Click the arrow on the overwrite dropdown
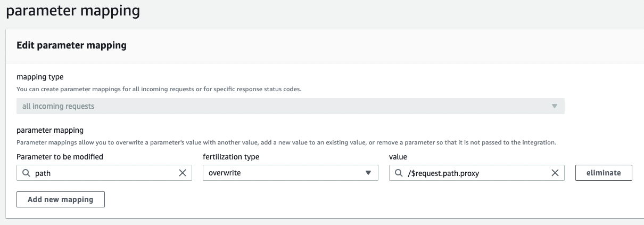 (368, 173)
